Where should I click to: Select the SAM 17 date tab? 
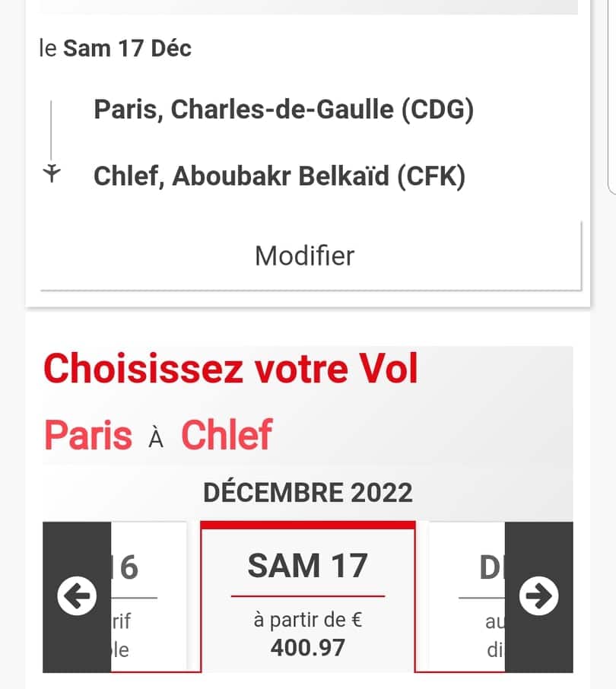tap(307, 597)
